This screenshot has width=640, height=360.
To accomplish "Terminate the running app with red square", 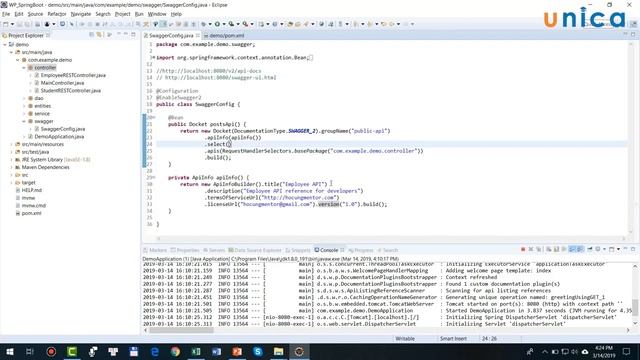I will [x=523, y=249].
